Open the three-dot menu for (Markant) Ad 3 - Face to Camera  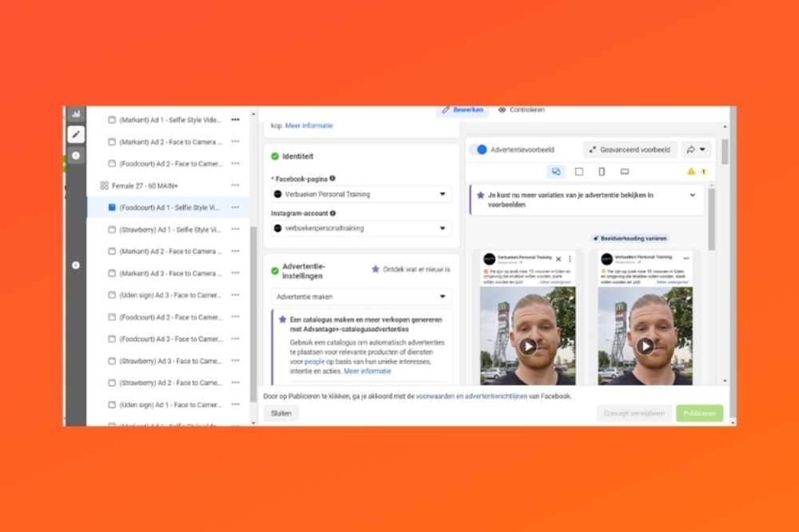(235, 273)
